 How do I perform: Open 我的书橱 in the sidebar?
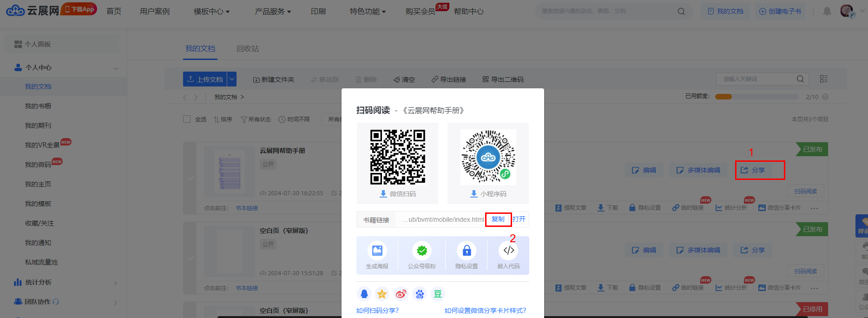(38, 106)
